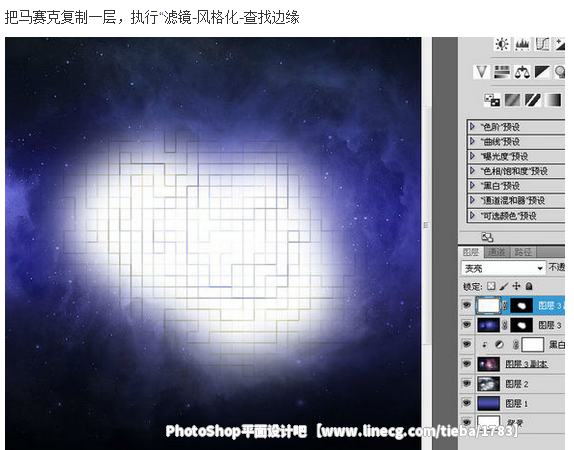Expand the "曲线" 预设 list
The height and width of the screenshot is (450, 574).
point(472,141)
